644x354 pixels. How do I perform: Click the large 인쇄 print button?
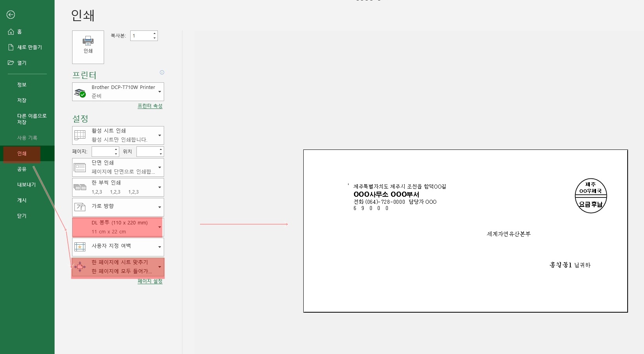click(88, 47)
